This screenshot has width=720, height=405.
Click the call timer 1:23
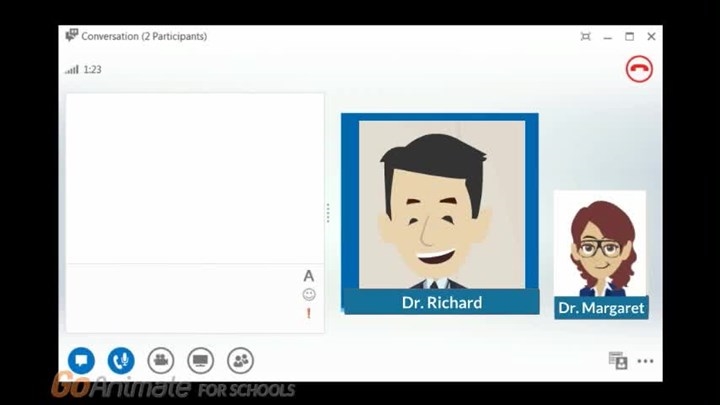92,70
